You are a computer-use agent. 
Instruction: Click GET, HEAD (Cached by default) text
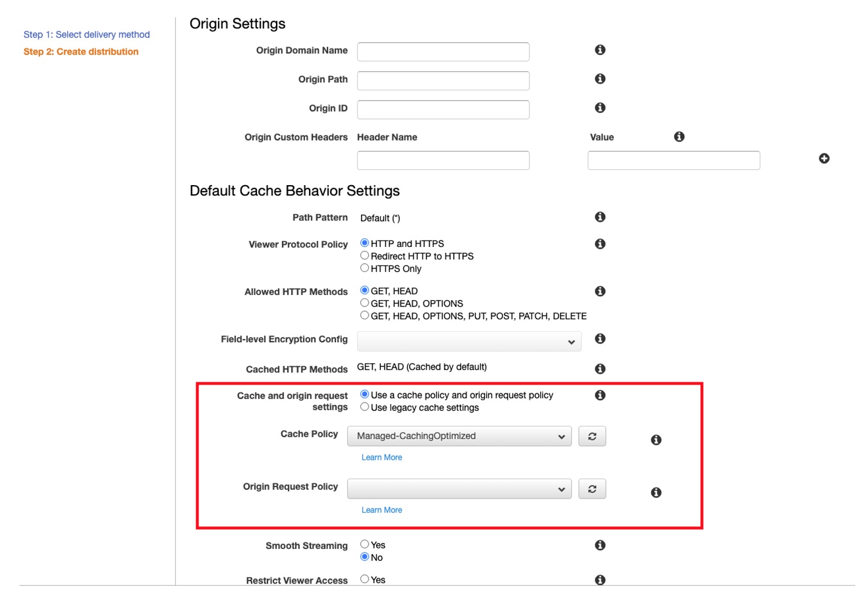(422, 367)
